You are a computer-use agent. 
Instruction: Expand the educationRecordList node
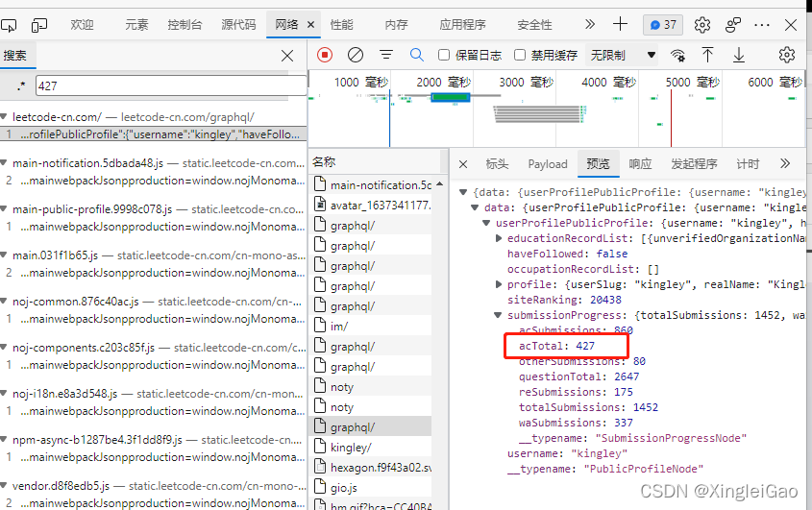498,238
